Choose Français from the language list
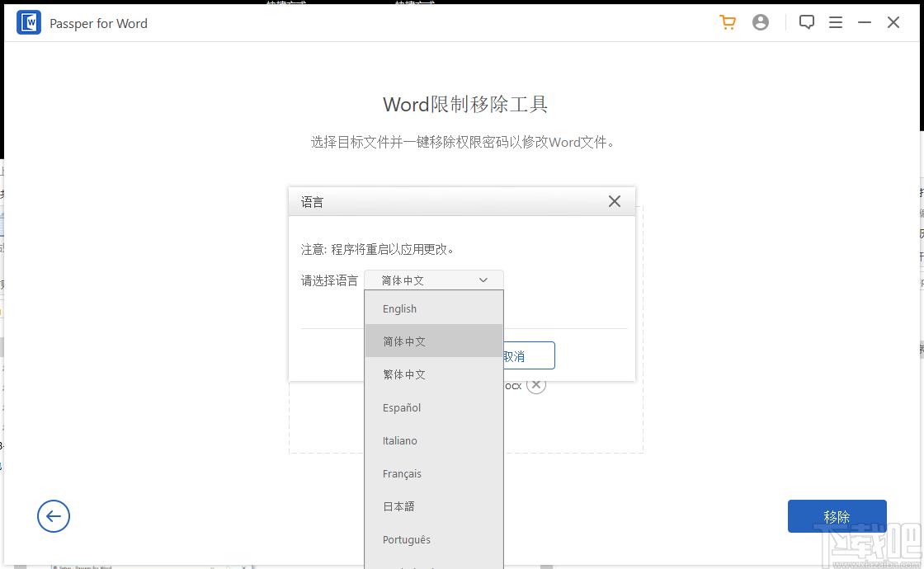 pyautogui.click(x=434, y=473)
